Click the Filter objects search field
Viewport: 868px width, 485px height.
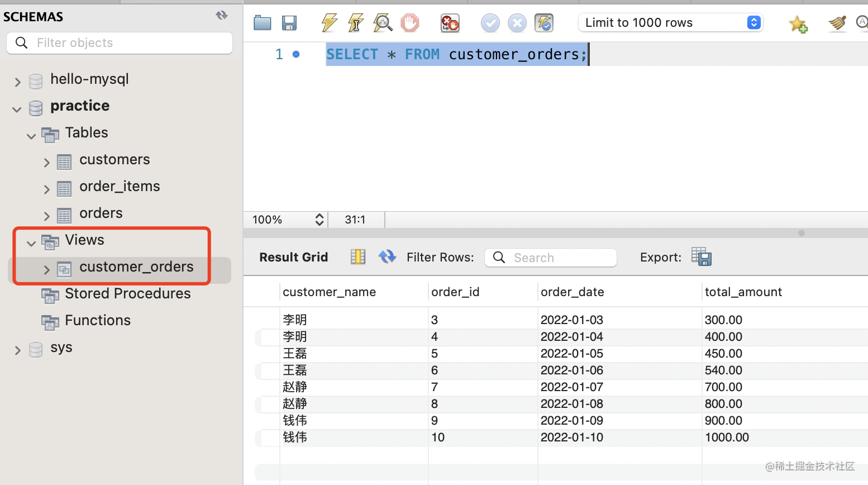pos(120,43)
